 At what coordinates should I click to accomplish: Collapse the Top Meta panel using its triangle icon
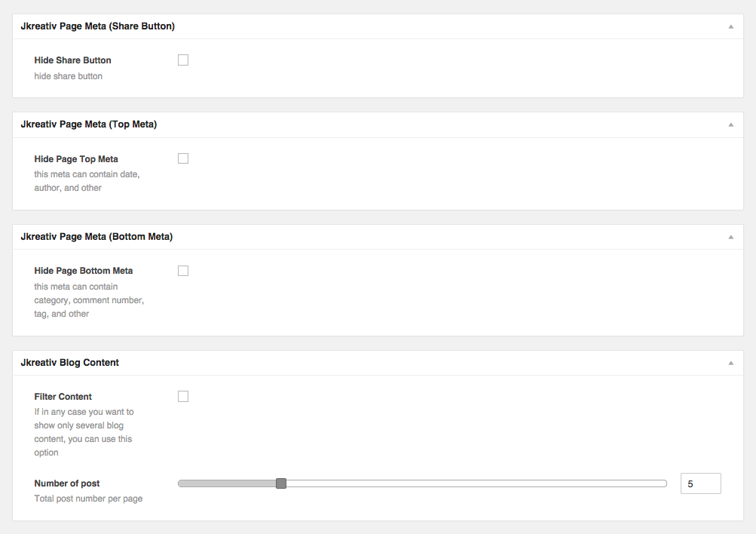pos(730,124)
